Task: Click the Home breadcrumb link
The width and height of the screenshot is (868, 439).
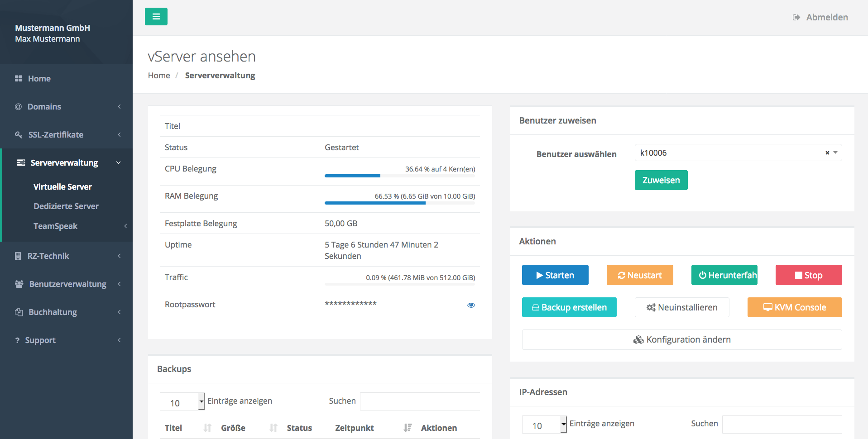Action: [x=159, y=75]
